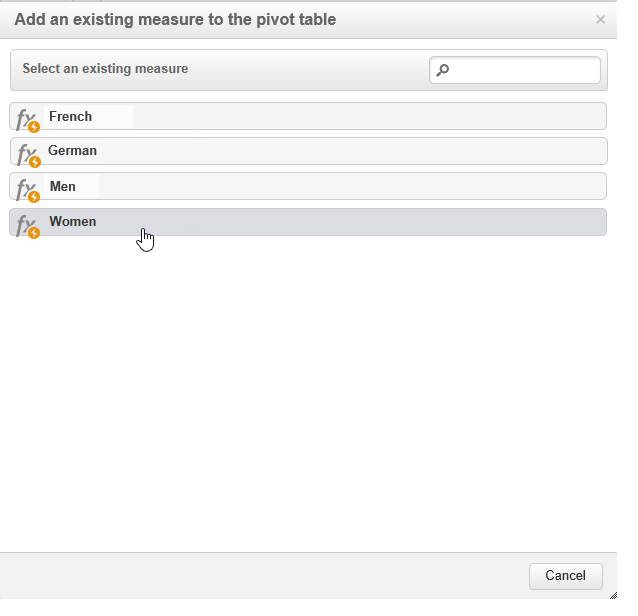Click the fx measure icon beside Women
This screenshot has width=638, height=616.
point(27,224)
